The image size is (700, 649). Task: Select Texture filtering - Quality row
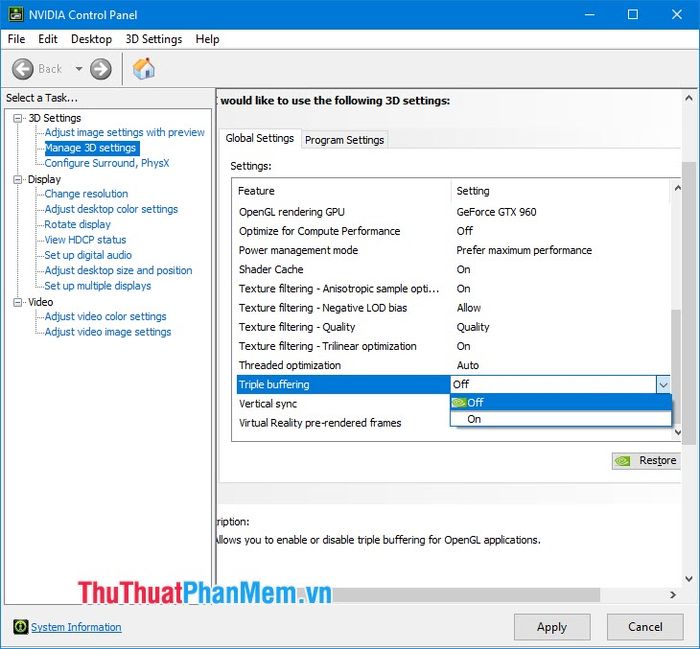(x=453, y=327)
